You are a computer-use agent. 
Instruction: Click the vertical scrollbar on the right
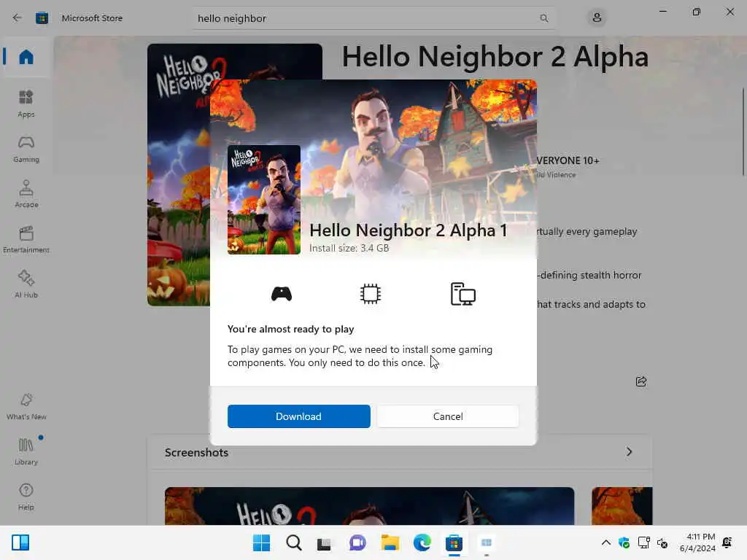coord(743,132)
